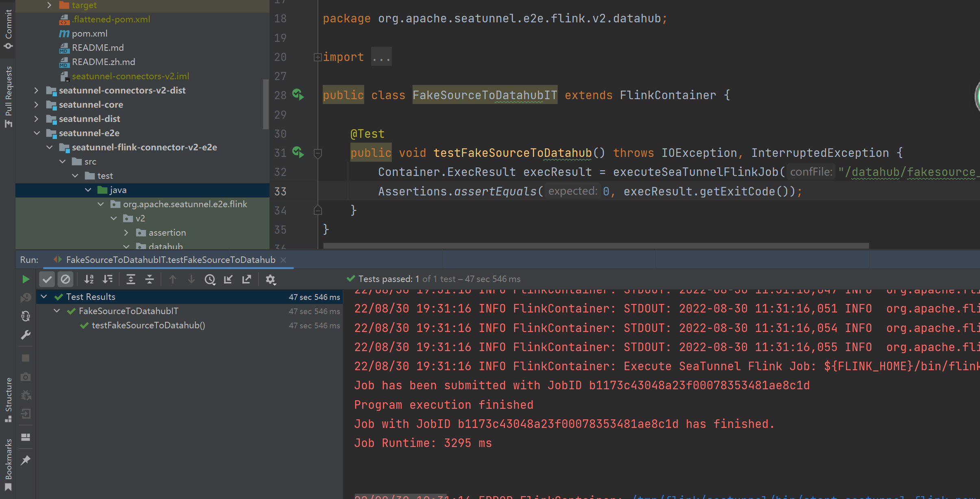Select testFakeSourceToDatahub() in test results
This screenshot has width=980, height=499.
coord(148,325)
